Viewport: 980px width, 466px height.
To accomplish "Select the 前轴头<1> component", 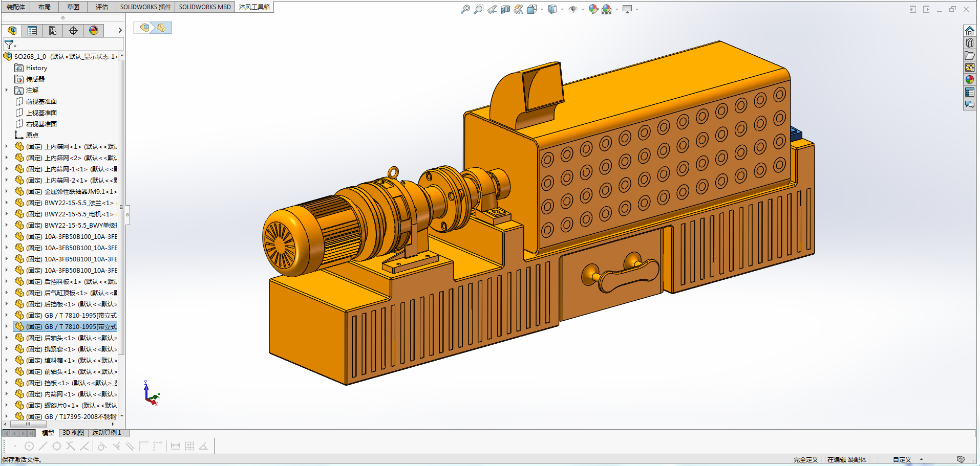I will [66, 371].
